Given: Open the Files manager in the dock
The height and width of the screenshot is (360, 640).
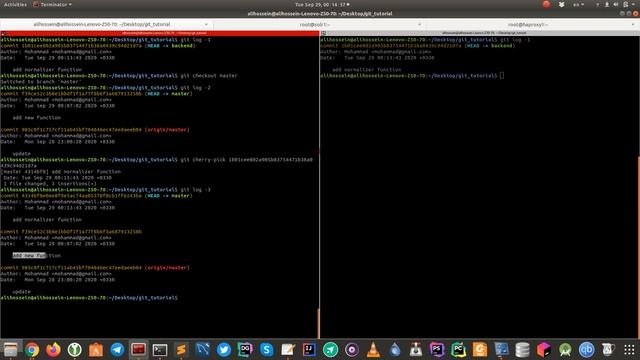Looking at the screenshot, I should [x=11, y=350].
